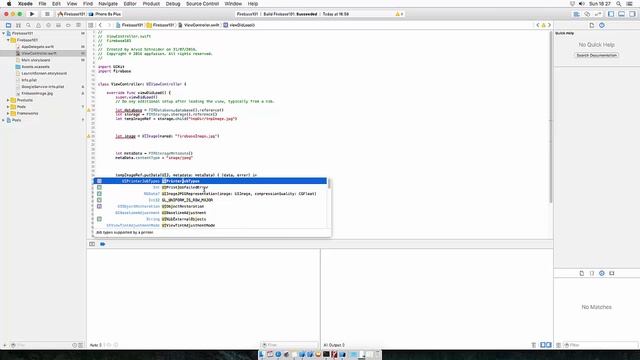Show the Project navigator
640x360 pixels.
8,25
